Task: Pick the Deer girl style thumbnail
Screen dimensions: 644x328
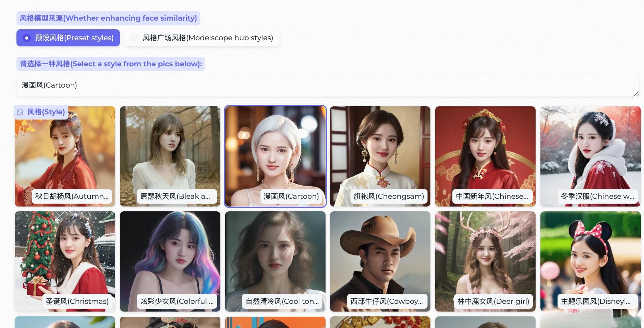Action: pos(485,261)
